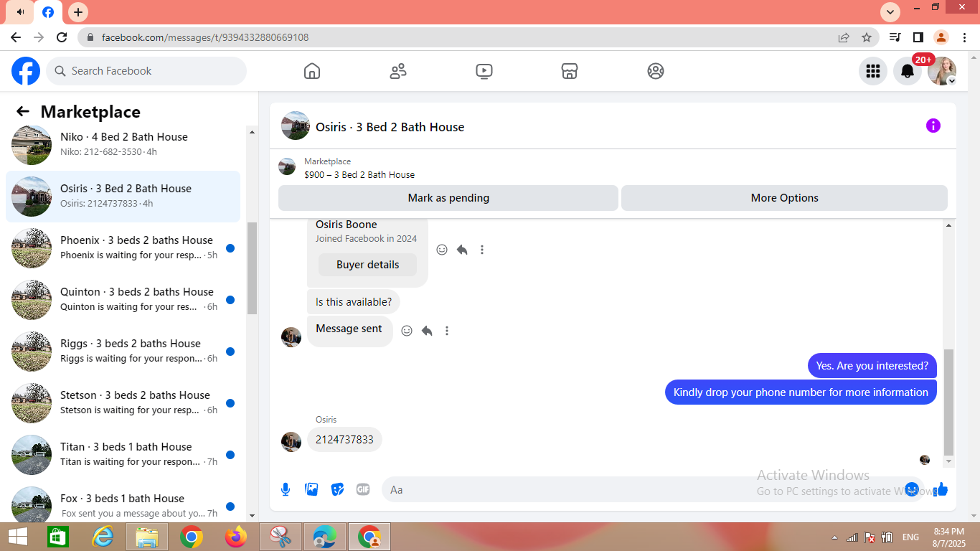The width and height of the screenshot is (980, 551).
Task: Open the notifications bell icon
Action: [x=908, y=71]
